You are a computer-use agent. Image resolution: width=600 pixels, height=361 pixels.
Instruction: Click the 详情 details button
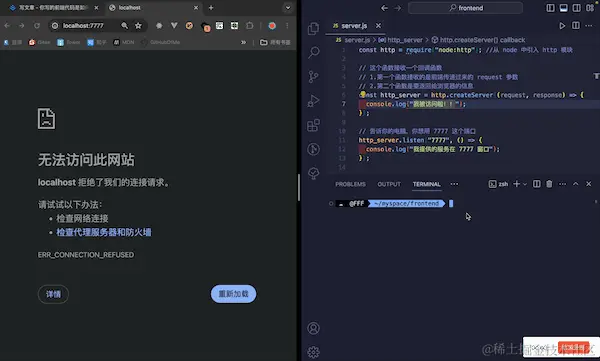(53, 294)
